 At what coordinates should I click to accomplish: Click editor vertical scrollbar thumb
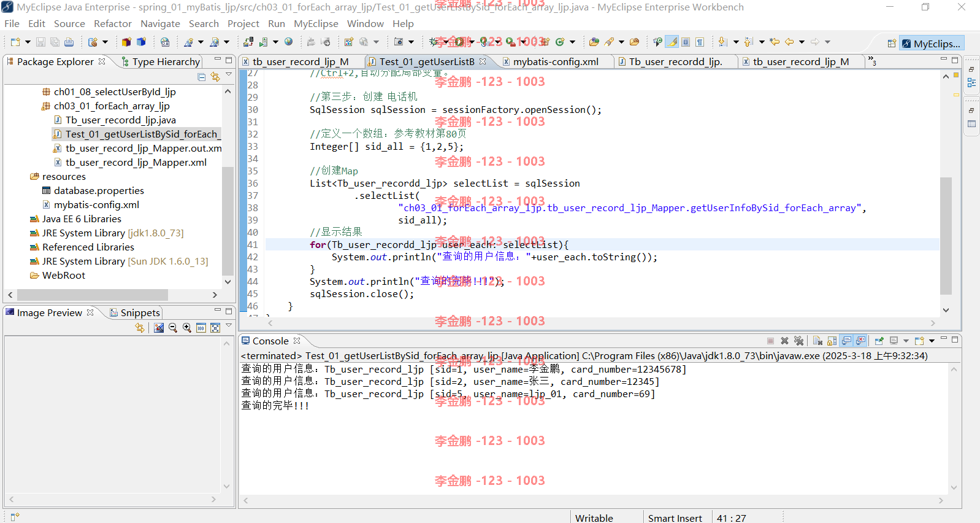[x=946, y=236]
